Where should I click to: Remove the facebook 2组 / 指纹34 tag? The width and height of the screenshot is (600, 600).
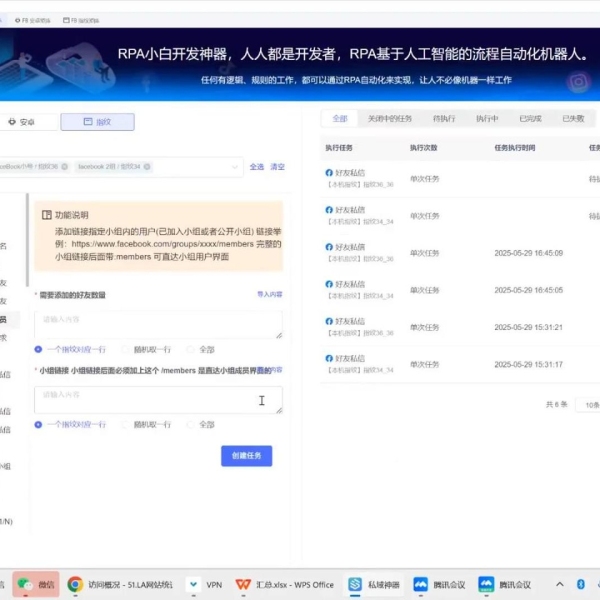pyautogui.click(x=147, y=167)
